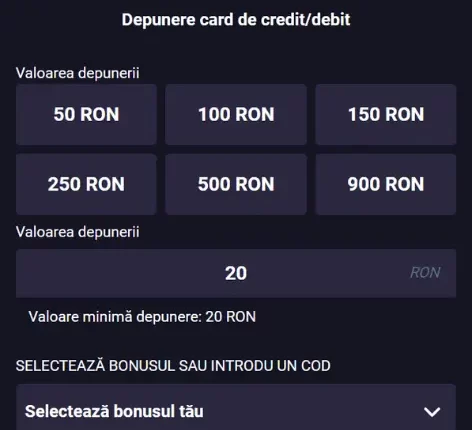Image resolution: width=472 pixels, height=430 pixels.
Task: Select the 250 RON preset button
Action: pyautogui.click(x=86, y=184)
